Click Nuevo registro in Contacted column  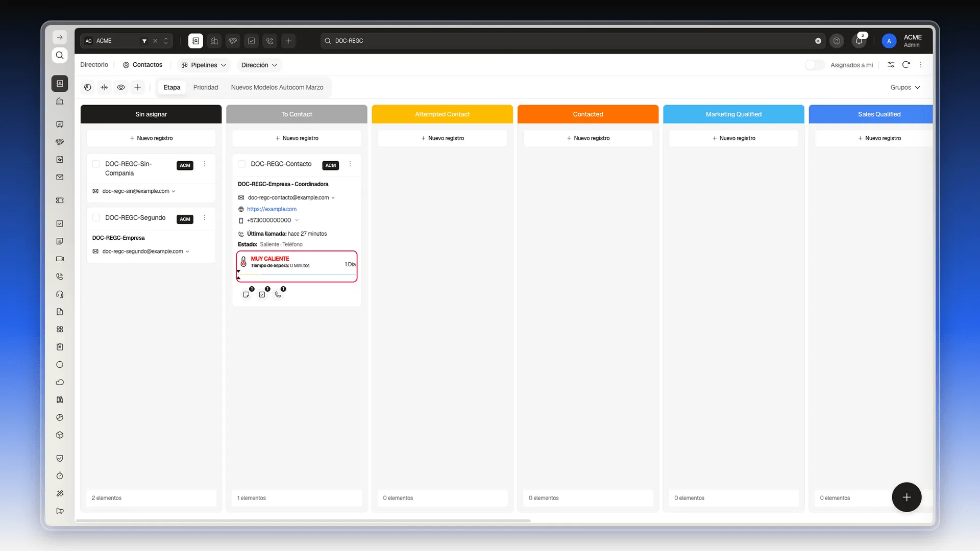pos(588,138)
